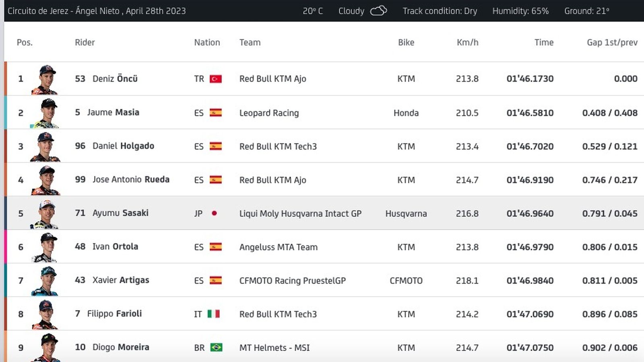644x362 pixels.
Task: Open the Pos. column header sort
Action: point(24,42)
